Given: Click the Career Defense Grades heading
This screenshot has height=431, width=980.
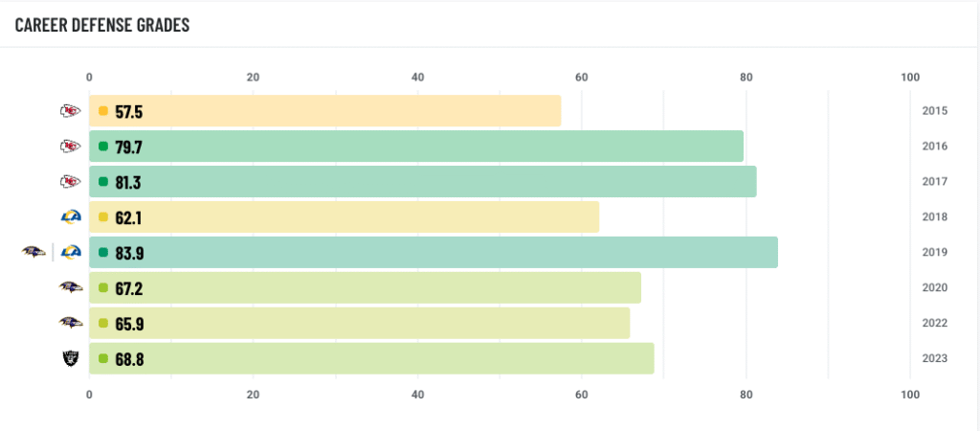Looking at the screenshot, I should pos(102,25).
